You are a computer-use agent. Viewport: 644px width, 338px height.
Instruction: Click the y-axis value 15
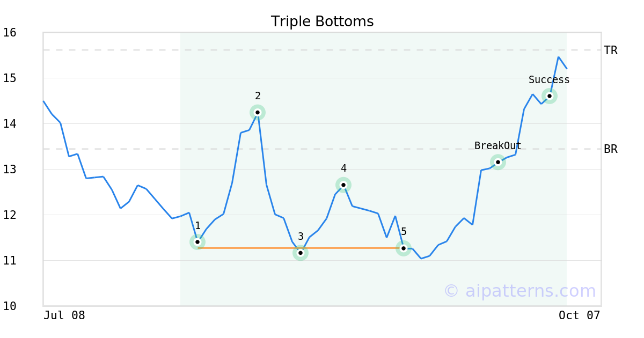(10, 78)
